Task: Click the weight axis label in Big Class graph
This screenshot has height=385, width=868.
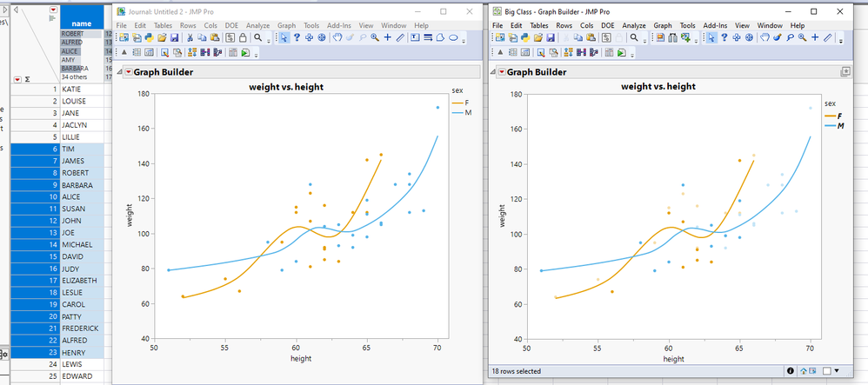Action: coord(502,216)
